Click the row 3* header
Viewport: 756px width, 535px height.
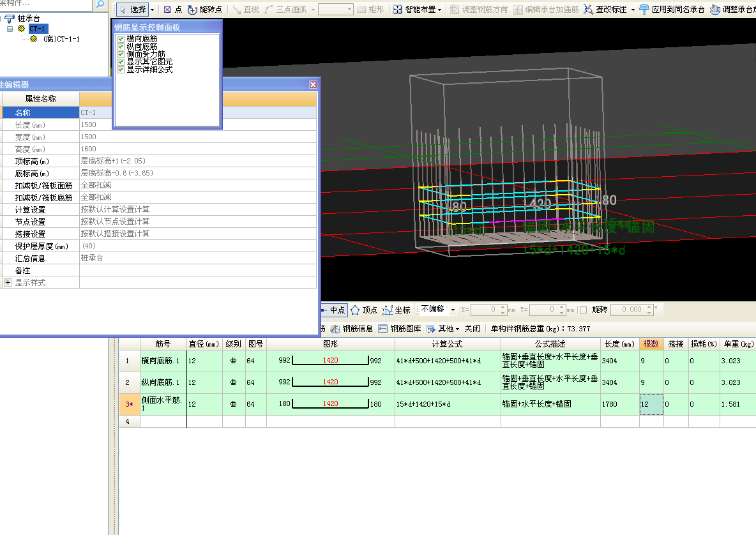coord(129,404)
